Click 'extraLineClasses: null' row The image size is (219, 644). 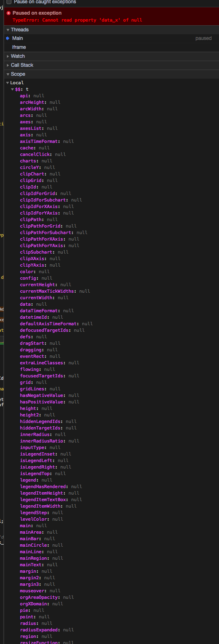click(x=50, y=363)
